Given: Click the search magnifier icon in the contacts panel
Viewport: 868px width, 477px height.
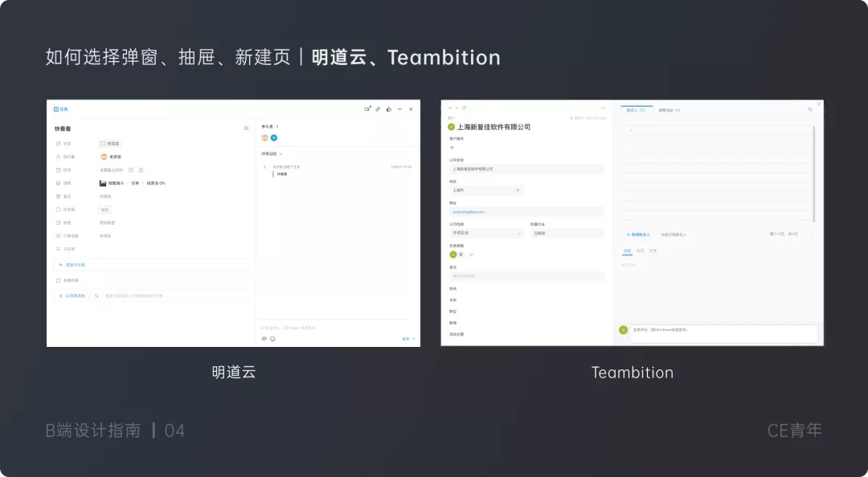Looking at the screenshot, I should click(809, 111).
